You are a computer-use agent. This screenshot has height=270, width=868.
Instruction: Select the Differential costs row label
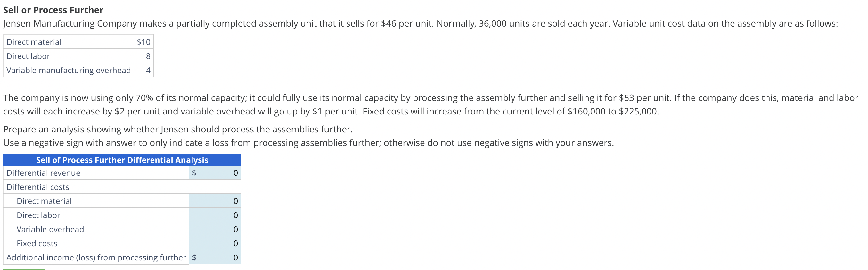[38, 187]
